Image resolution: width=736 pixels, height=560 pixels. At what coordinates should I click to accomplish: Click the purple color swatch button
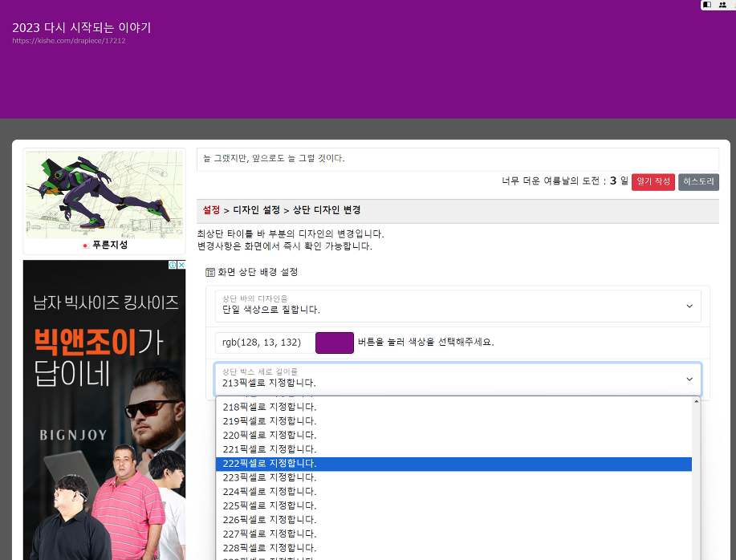(x=335, y=343)
